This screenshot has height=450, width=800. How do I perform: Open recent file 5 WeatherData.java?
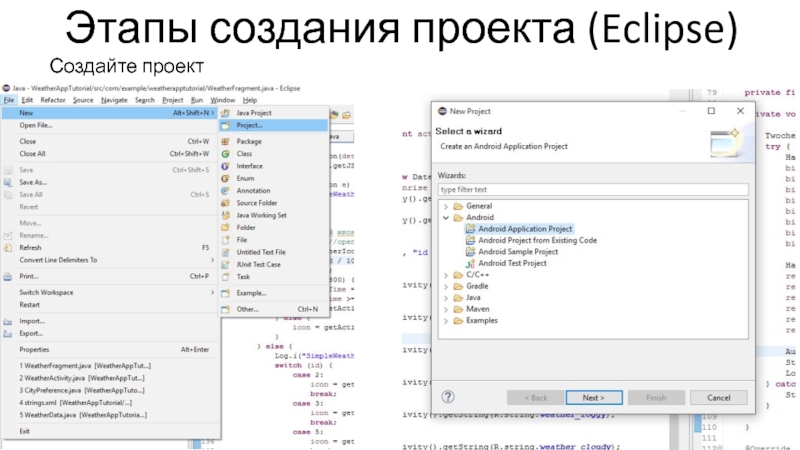coord(112,415)
